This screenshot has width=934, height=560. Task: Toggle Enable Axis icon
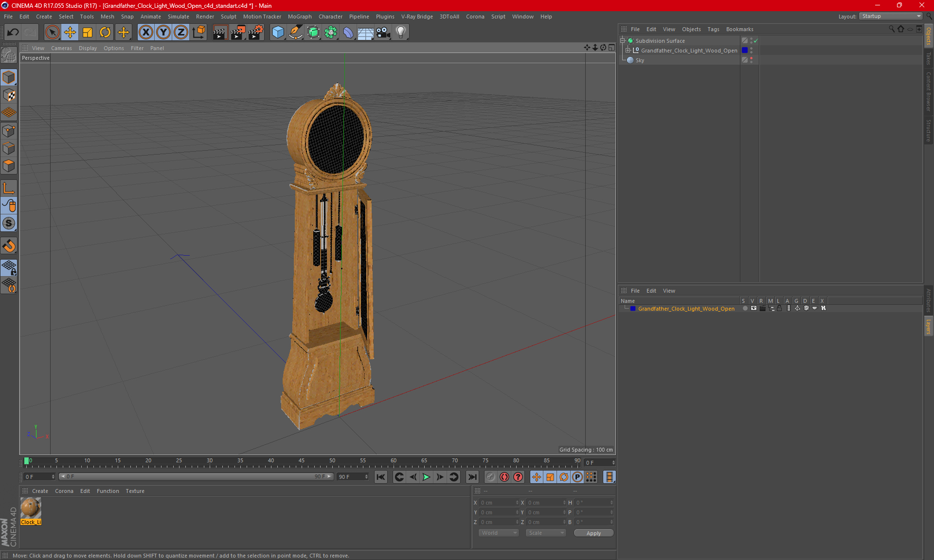[x=9, y=188]
